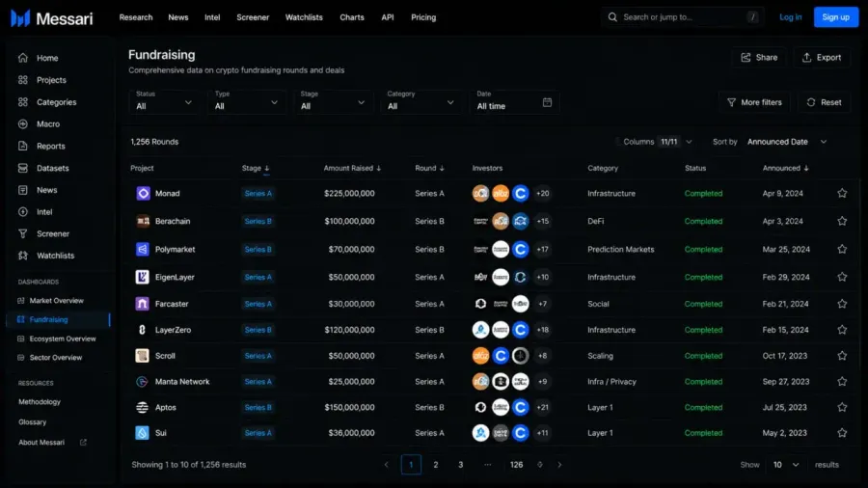Open the Status filter dropdown

pos(164,102)
